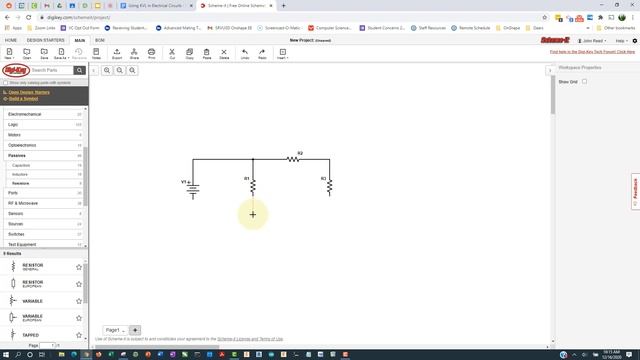This screenshot has height=360, width=640.
Task: Delete the selected element with the Delete icon
Action: 224,53
